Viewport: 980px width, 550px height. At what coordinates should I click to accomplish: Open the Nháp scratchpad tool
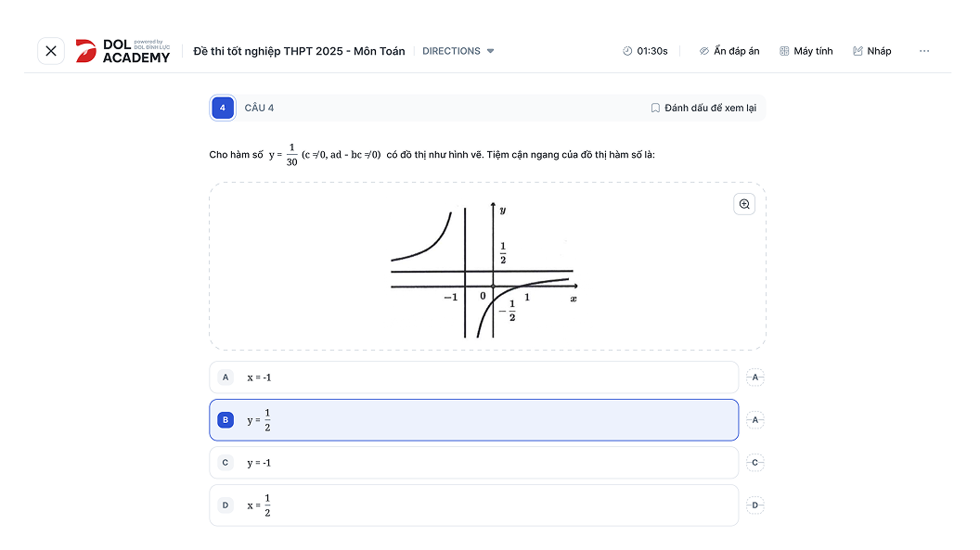tap(871, 51)
